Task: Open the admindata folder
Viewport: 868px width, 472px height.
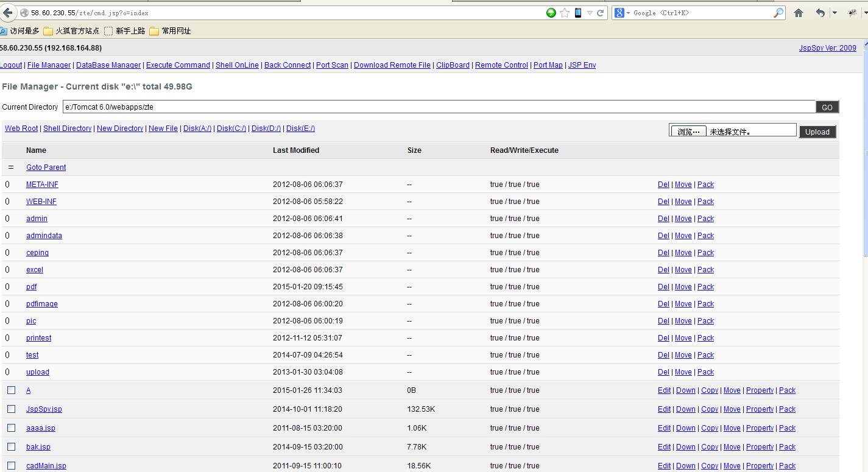Action: [44, 236]
